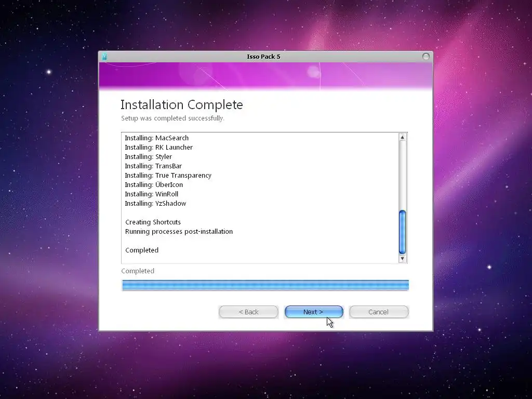Close window using round title bar button
This screenshot has width=532, height=399.
point(426,56)
